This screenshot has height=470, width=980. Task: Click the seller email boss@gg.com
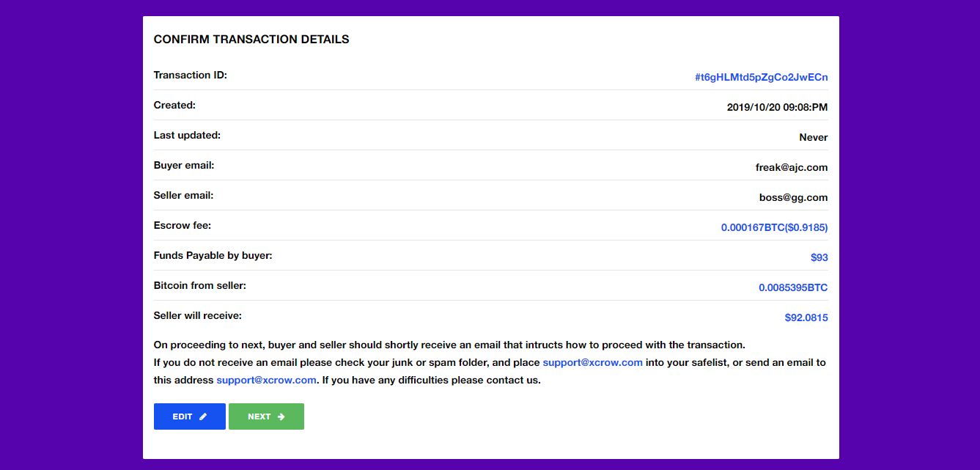click(793, 197)
